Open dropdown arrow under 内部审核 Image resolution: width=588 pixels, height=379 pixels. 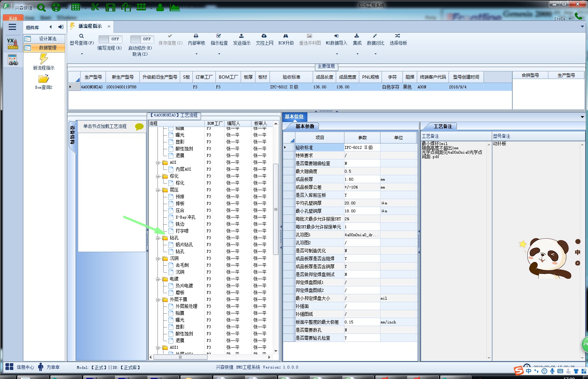pos(196,54)
